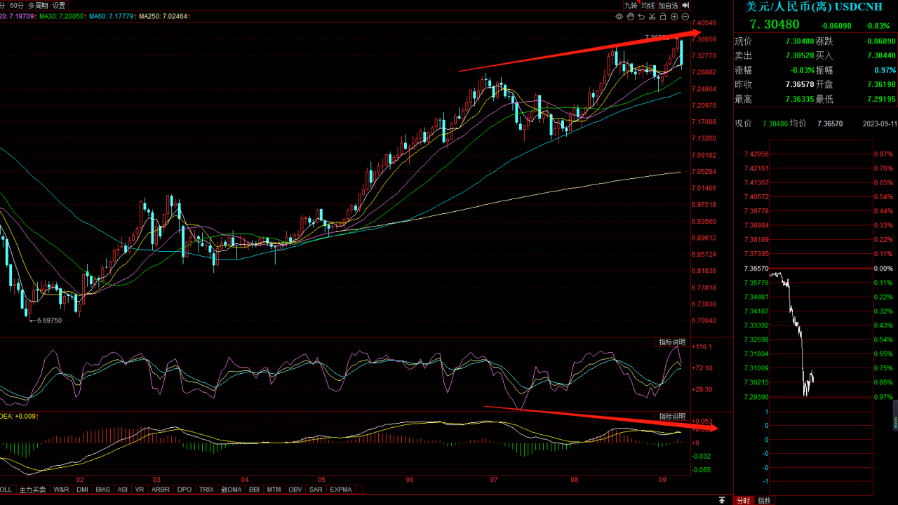The image size is (898, 505).
Task: Click the 06 month marker on time axis
Action: tap(409, 480)
